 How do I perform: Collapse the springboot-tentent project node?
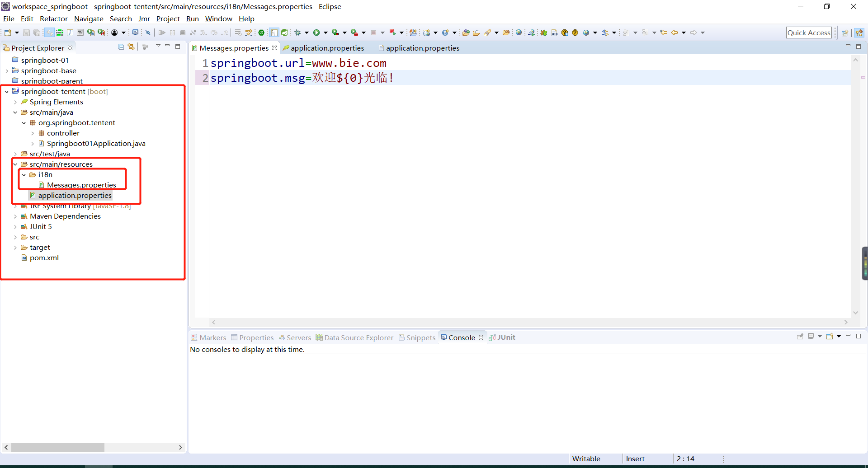tap(7, 92)
